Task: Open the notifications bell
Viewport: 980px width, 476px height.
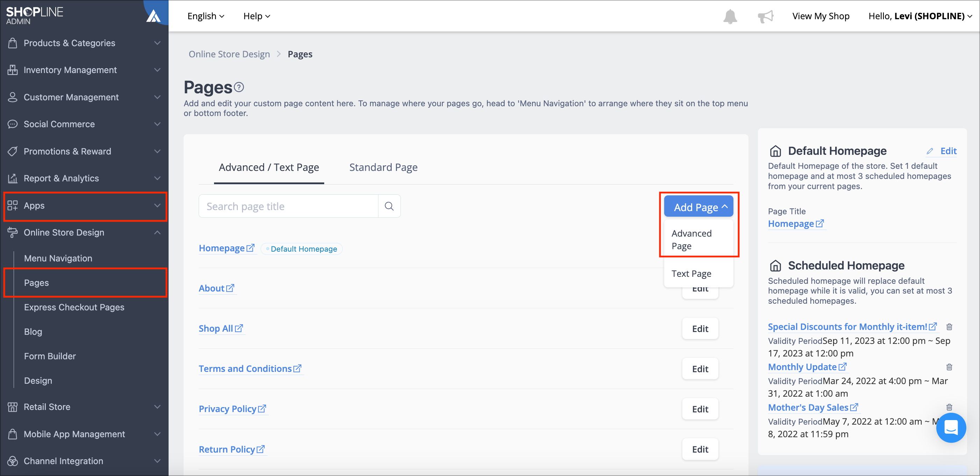Action: [730, 16]
